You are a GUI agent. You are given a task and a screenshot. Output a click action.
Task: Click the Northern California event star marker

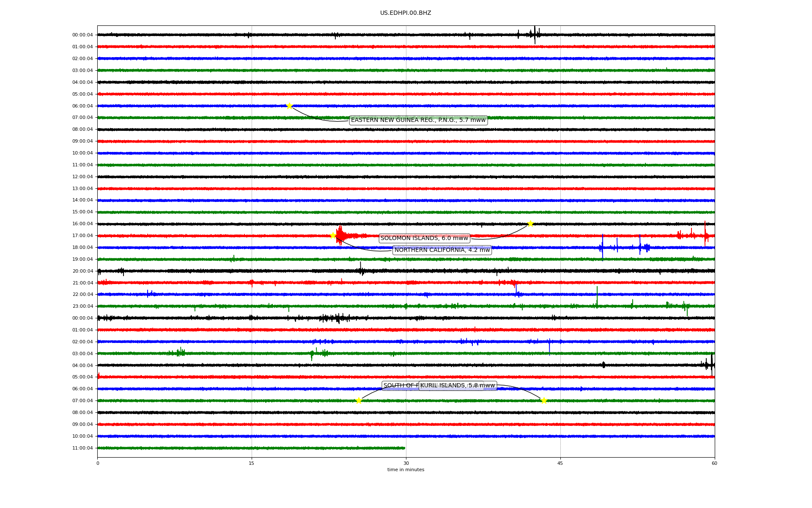tap(333, 235)
